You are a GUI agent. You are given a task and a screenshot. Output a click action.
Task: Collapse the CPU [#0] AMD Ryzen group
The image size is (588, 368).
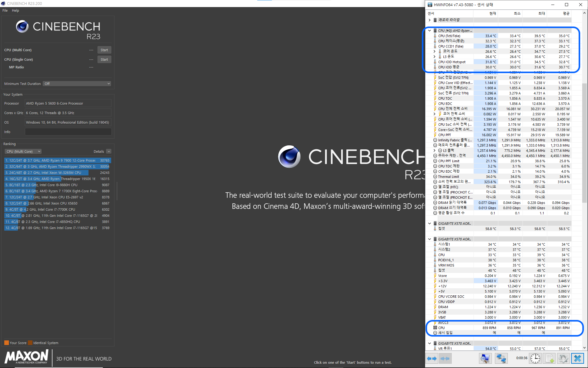coord(429,31)
